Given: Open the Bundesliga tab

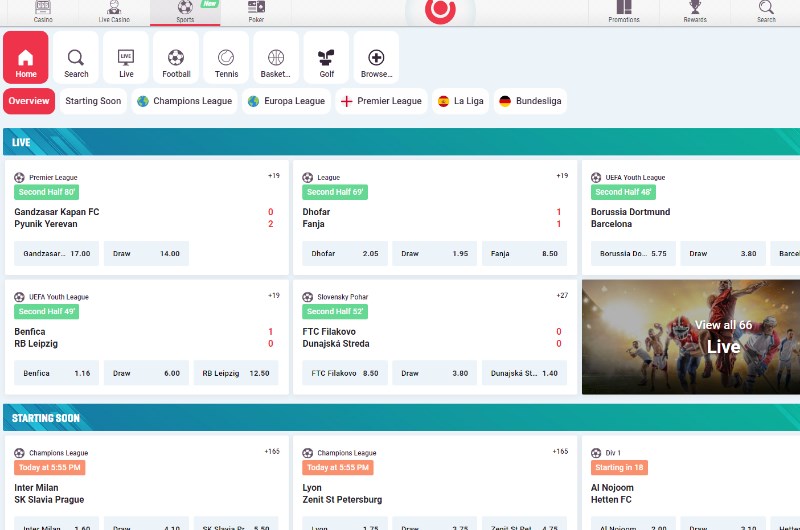Looking at the screenshot, I should (531, 101).
